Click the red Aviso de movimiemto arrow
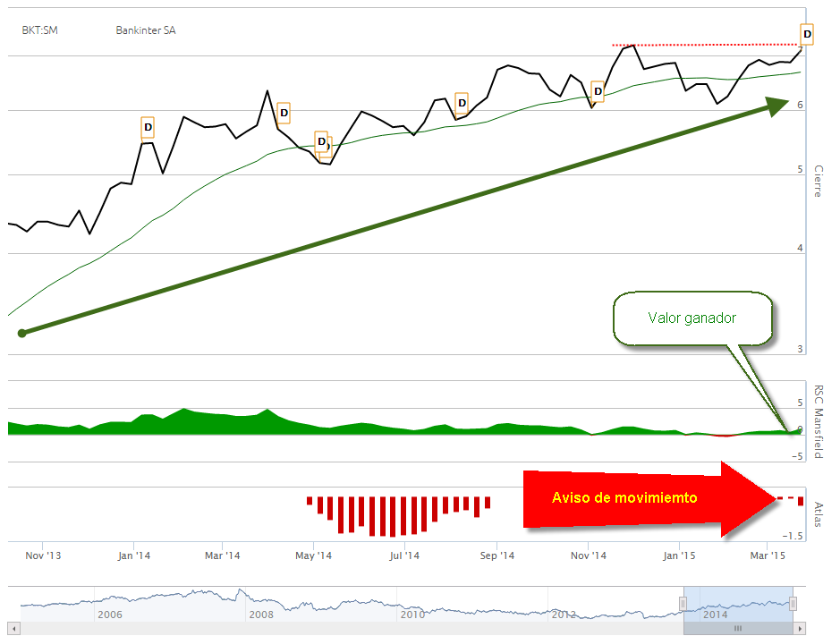Image resolution: width=840 pixels, height=636 pixels. (649, 498)
